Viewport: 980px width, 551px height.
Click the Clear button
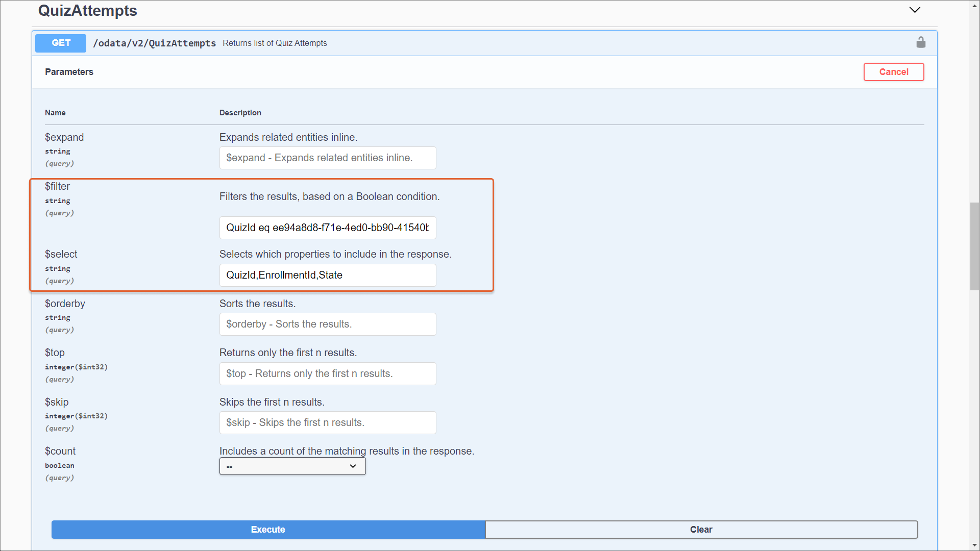[x=701, y=530]
